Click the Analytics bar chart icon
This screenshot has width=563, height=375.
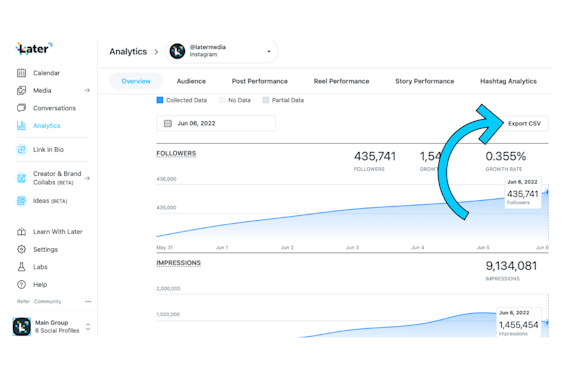coord(22,125)
